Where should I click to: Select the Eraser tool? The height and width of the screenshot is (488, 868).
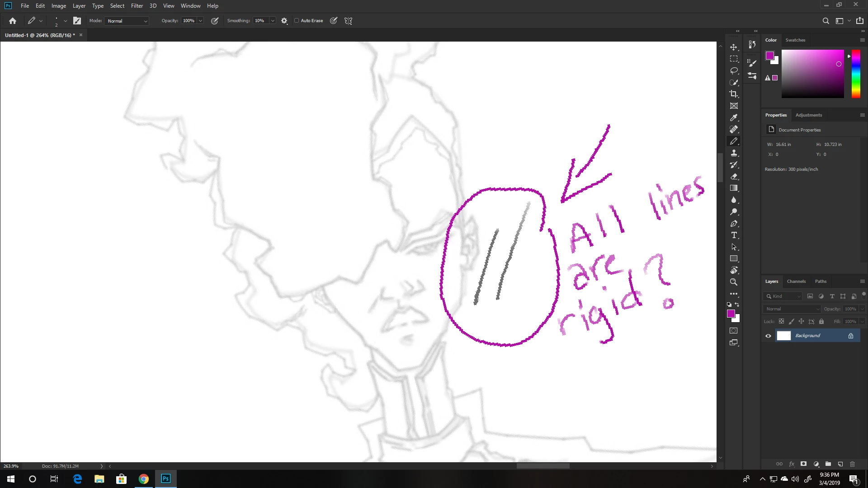click(x=734, y=177)
